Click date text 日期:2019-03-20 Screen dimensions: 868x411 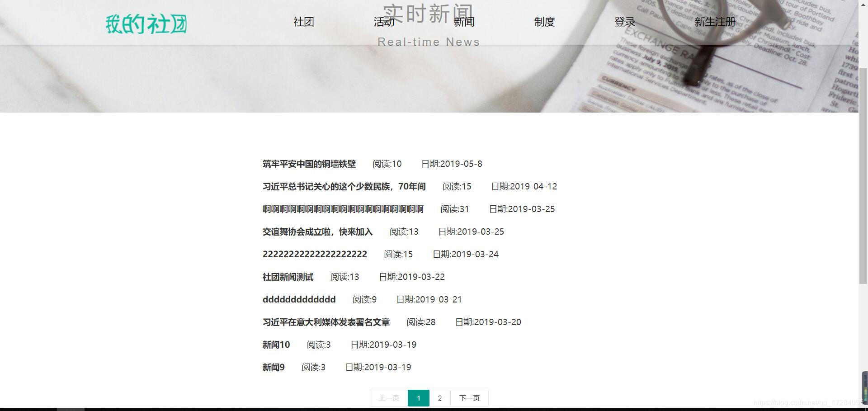point(488,322)
